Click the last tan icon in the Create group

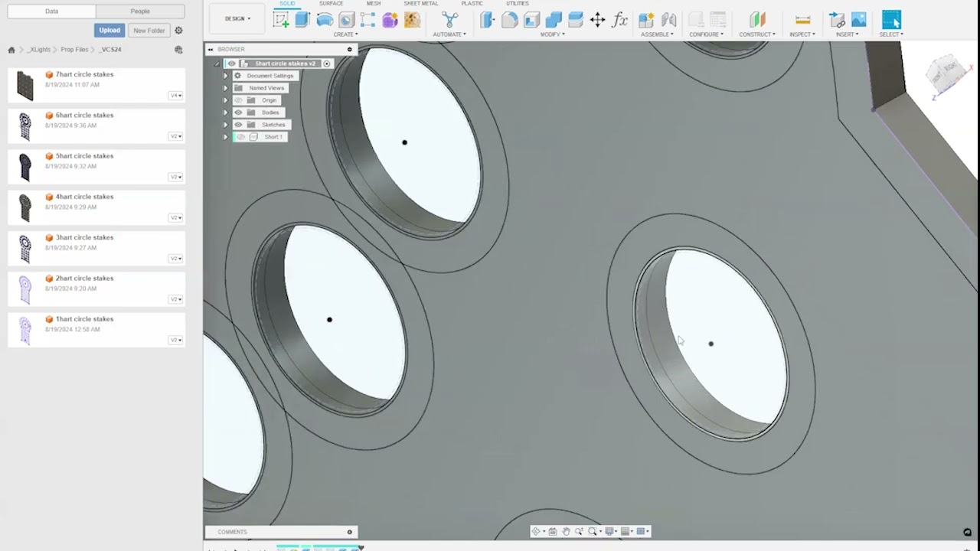click(412, 20)
